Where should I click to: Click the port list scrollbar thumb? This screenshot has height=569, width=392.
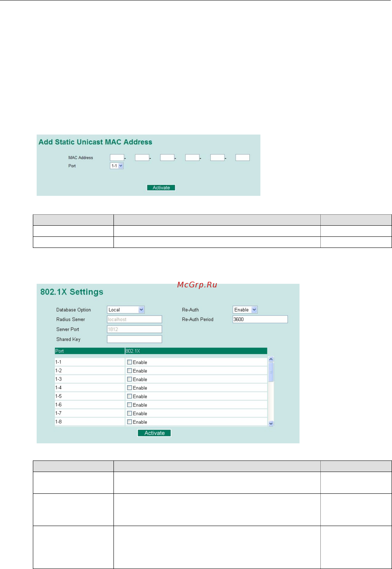271,372
